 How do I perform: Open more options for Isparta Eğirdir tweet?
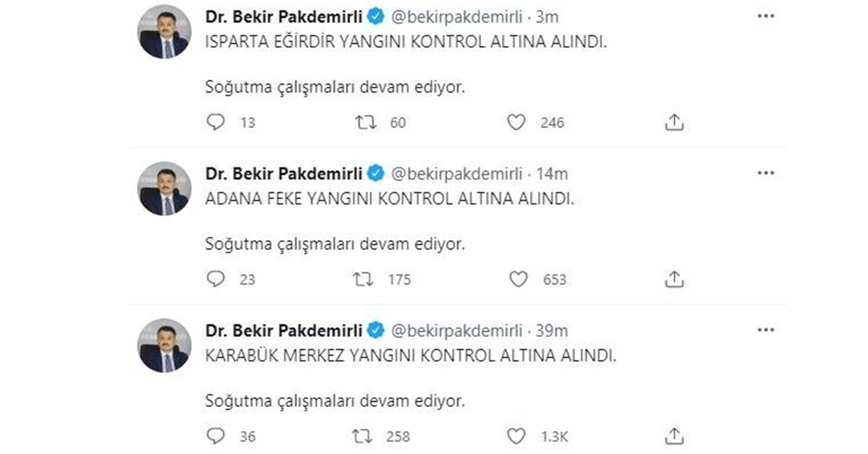(x=765, y=17)
